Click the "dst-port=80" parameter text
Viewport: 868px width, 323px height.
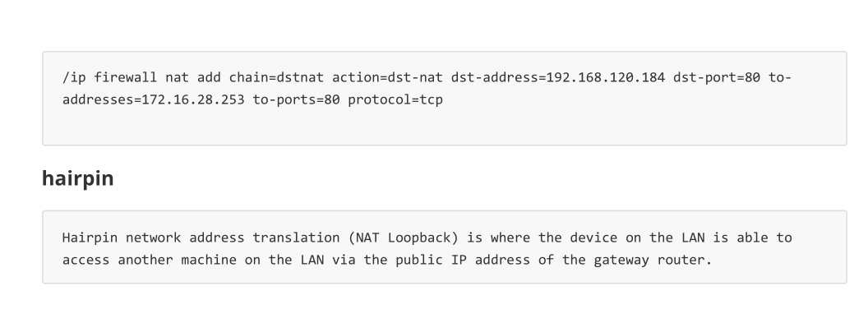pyautogui.click(x=716, y=77)
